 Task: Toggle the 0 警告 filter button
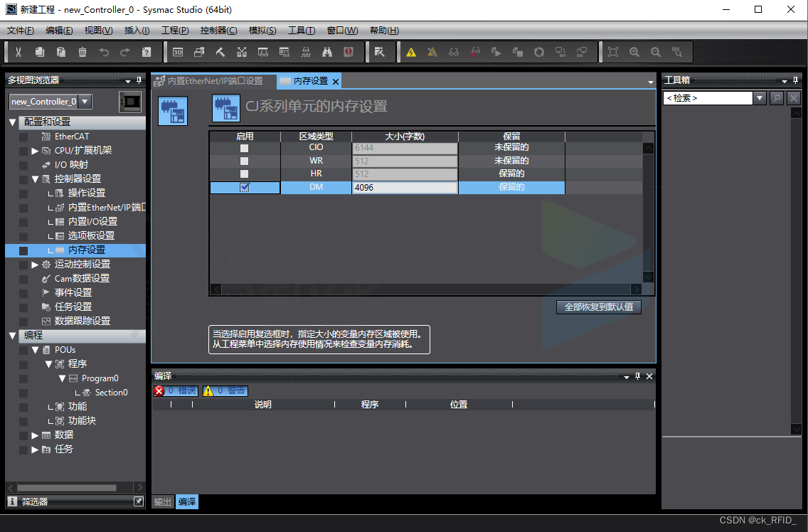pos(225,390)
